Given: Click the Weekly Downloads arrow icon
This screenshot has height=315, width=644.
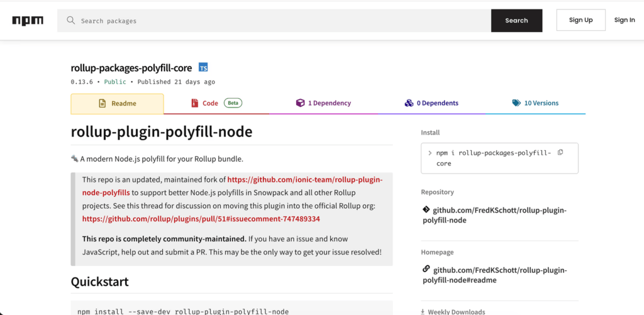Looking at the screenshot, I should pos(423,312).
